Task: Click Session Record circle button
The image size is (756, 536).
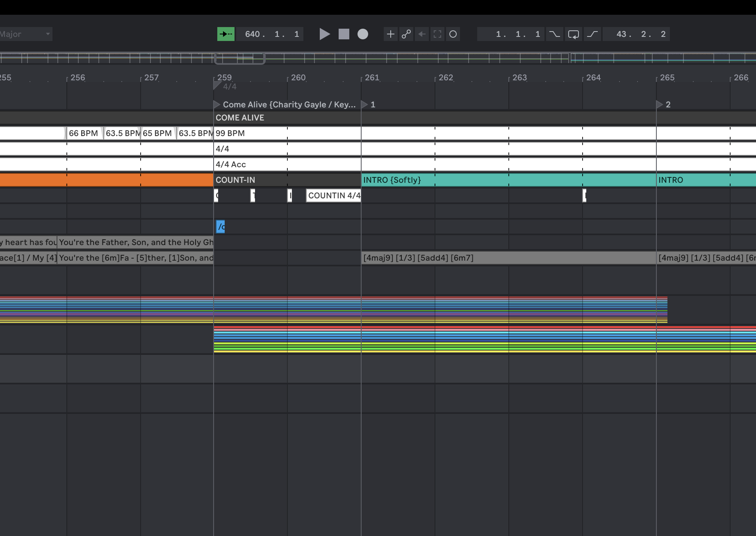Action: [453, 34]
